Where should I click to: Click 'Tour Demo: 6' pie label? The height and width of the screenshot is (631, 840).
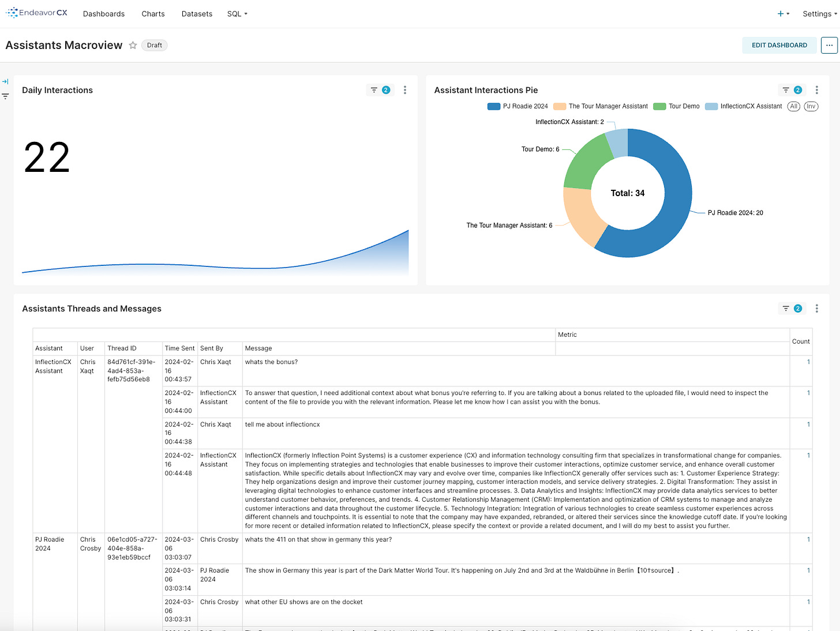(x=540, y=149)
